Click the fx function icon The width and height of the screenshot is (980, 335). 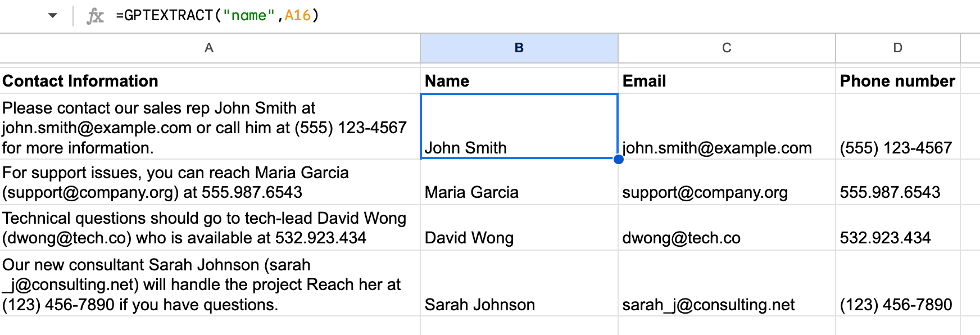(x=96, y=16)
